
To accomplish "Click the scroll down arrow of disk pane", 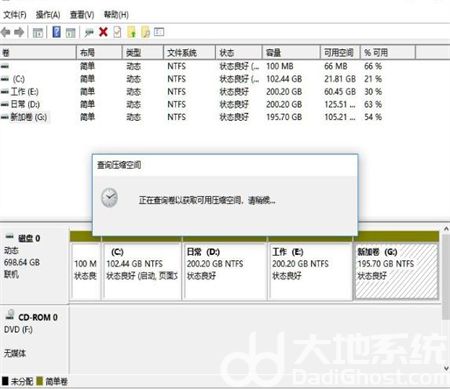I will click(x=446, y=369).
